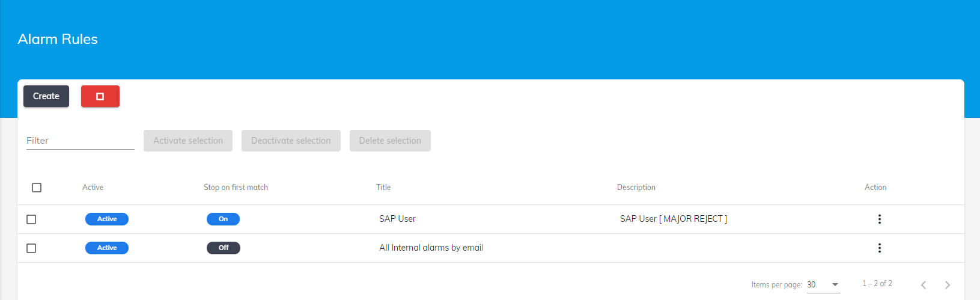Open the SAP User rule title
Viewport: 980px width, 300px height.
[397, 219]
